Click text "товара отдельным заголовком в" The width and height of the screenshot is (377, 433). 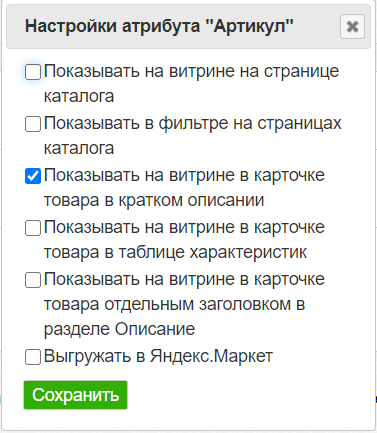click(174, 304)
